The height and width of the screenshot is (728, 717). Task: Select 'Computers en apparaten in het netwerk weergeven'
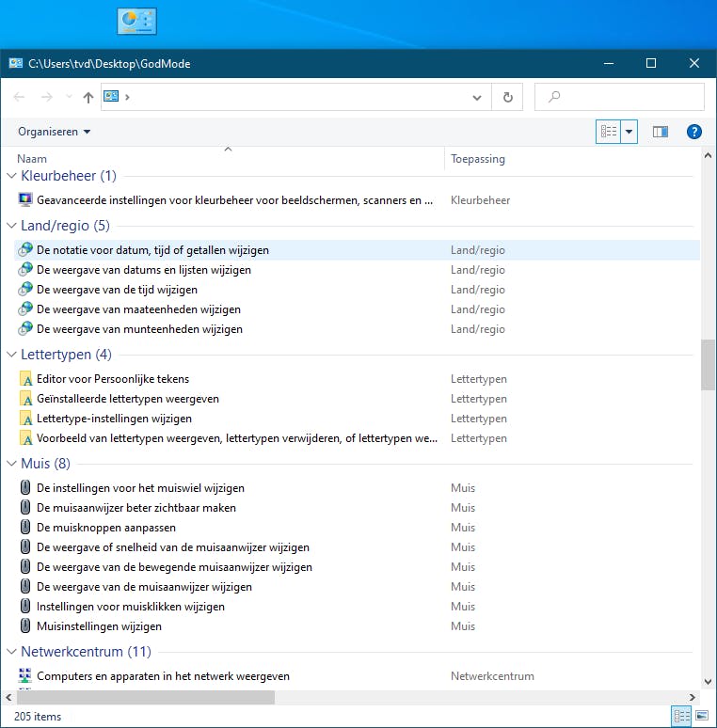163,676
